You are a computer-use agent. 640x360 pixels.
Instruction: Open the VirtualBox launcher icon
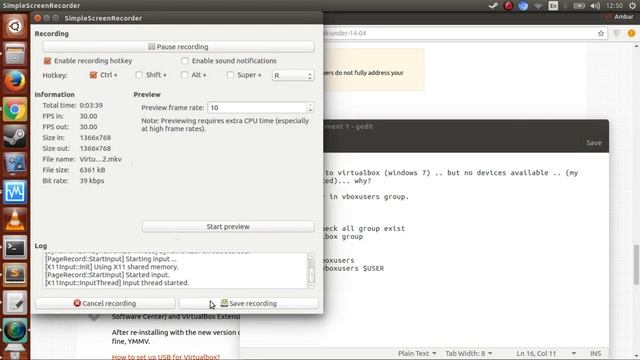tap(15, 164)
